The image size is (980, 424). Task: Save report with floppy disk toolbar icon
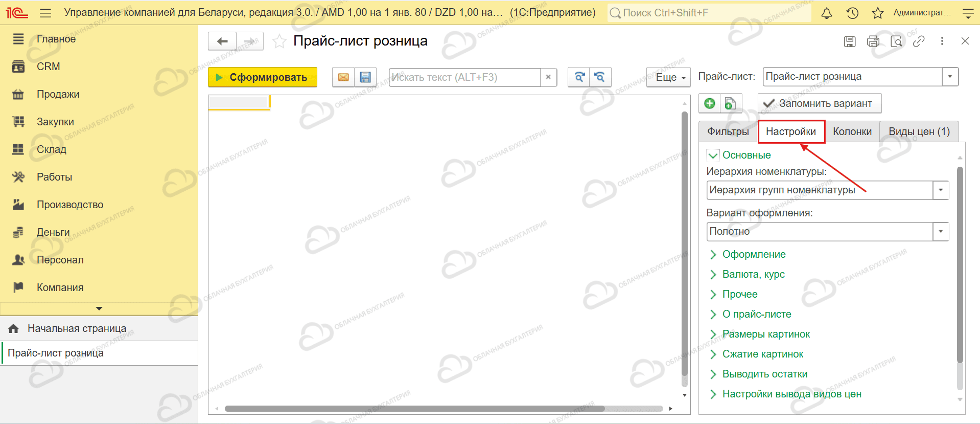(365, 77)
